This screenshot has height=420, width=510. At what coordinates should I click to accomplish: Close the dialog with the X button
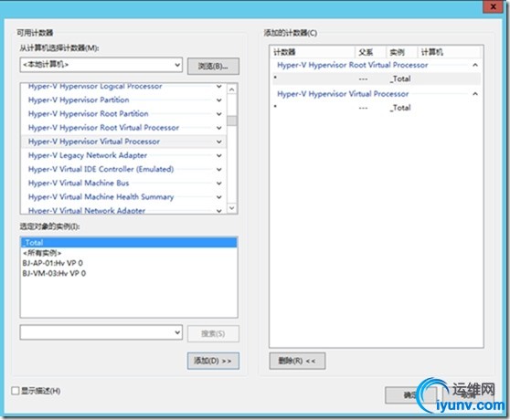[493, 6]
